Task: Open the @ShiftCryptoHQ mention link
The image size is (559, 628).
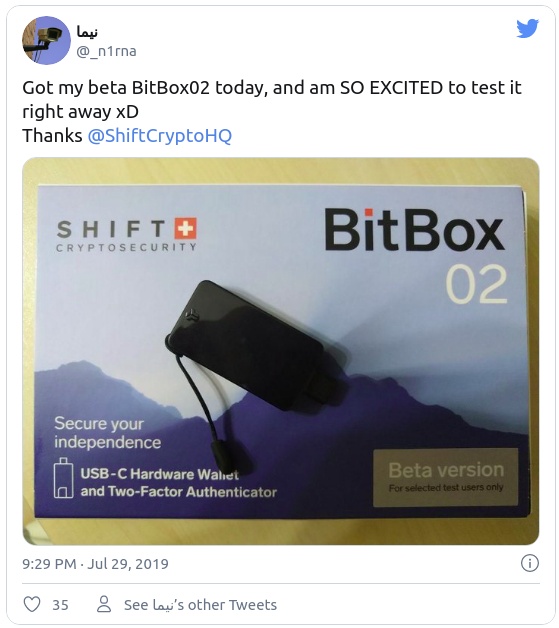Action: pyautogui.click(x=159, y=136)
